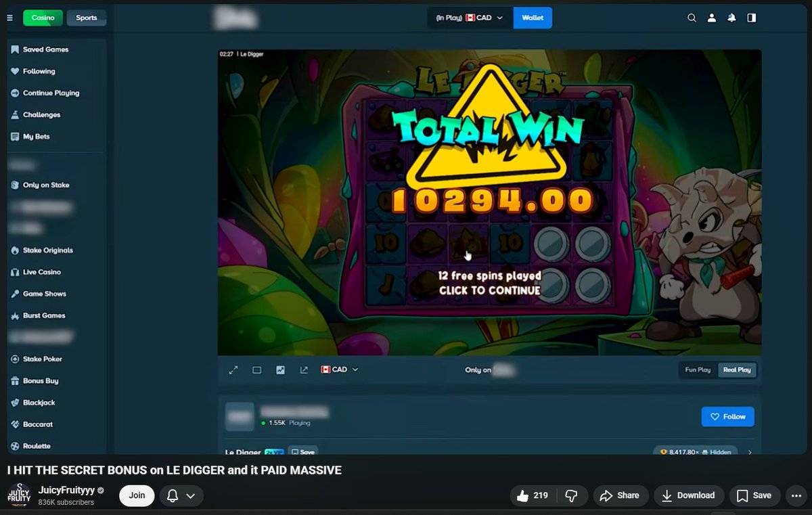
Task: Open the JuicyFruityyy channel avatar
Action: coord(19,496)
